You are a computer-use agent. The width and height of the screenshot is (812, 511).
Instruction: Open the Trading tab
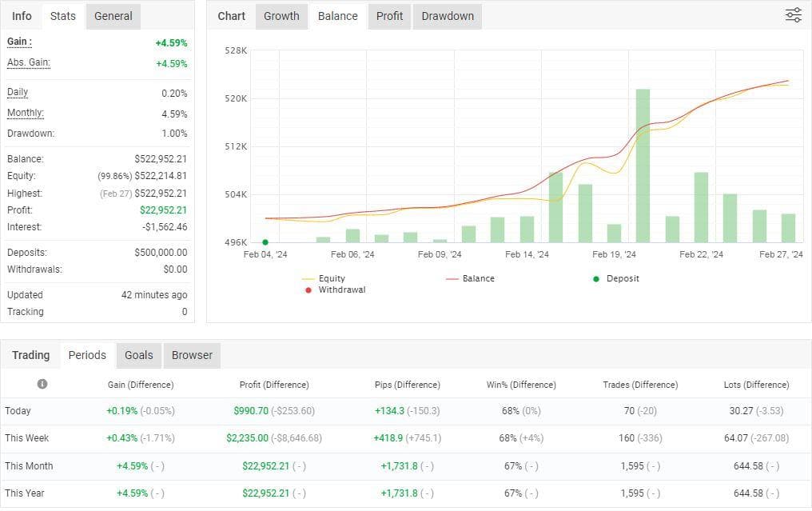pos(30,355)
